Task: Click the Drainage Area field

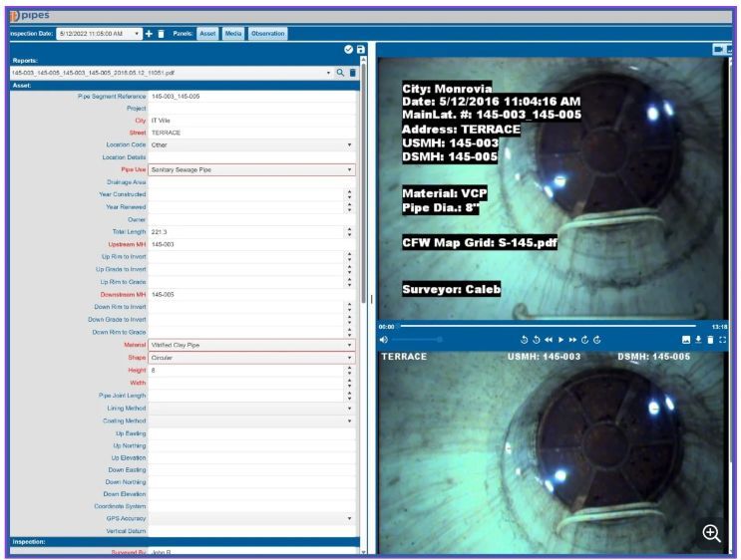Action: pos(252,182)
